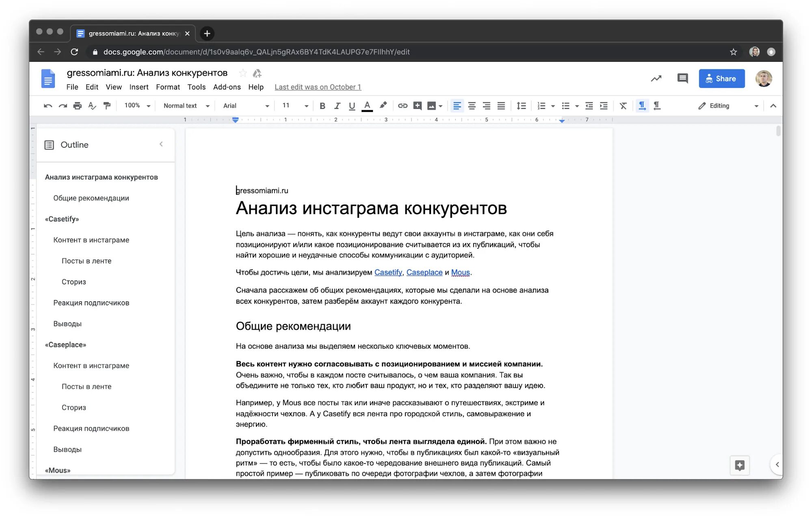Select the Bold formatting icon
Viewport: 812px width, 518px height.
click(322, 106)
